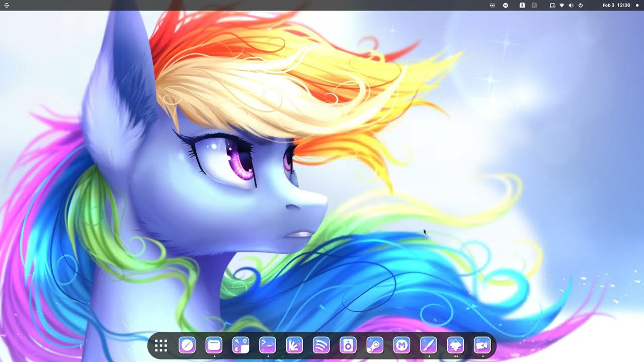Launch the compass web browser from the dock
The height and width of the screenshot is (362, 644).
(187, 345)
